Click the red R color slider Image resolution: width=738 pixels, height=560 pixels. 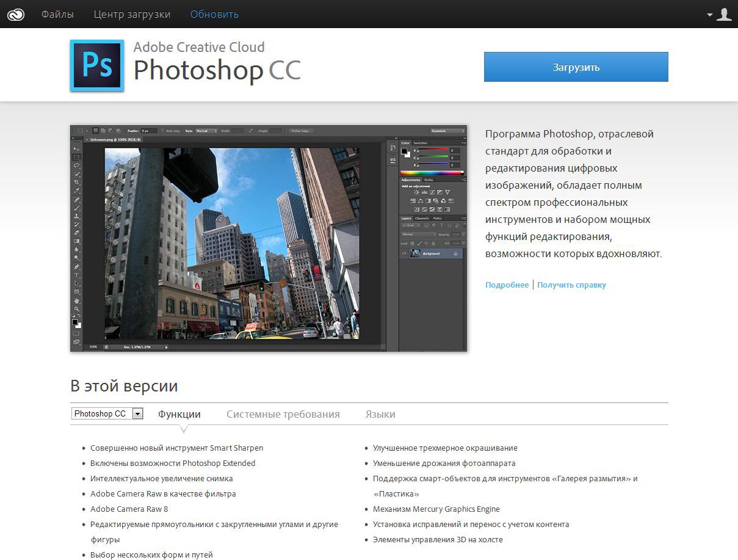433,149
